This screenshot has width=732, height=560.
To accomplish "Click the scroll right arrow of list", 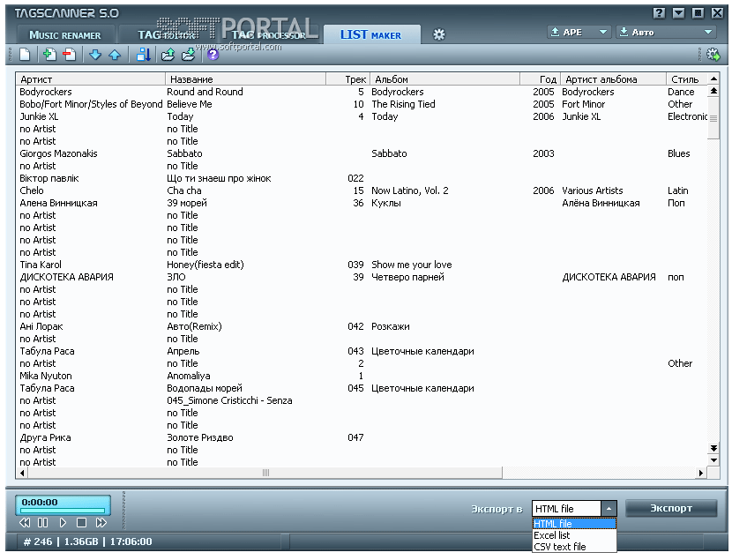I will (700, 473).
